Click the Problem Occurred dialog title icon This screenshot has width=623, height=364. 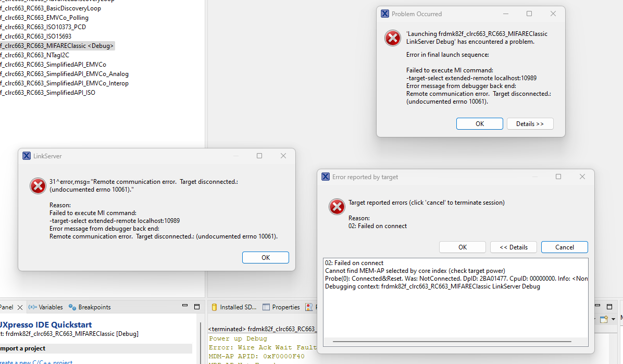(384, 14)
